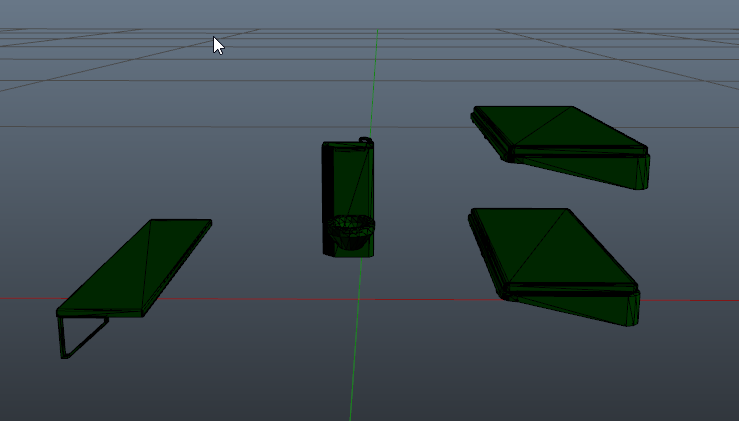Click the near end of the bench top
Viewport: 739px width, 421px height.
click(100, 310)
